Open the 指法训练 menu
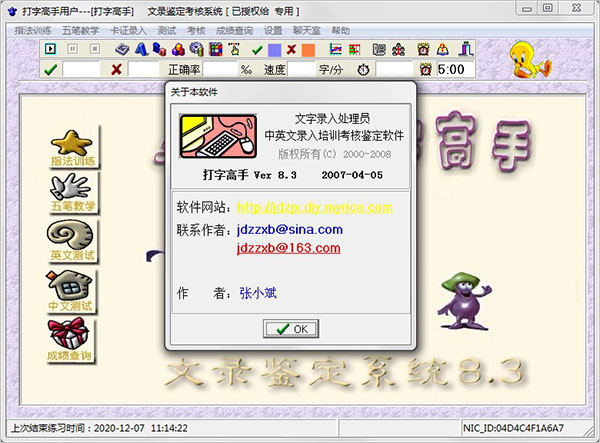 [x=33, y=30]
